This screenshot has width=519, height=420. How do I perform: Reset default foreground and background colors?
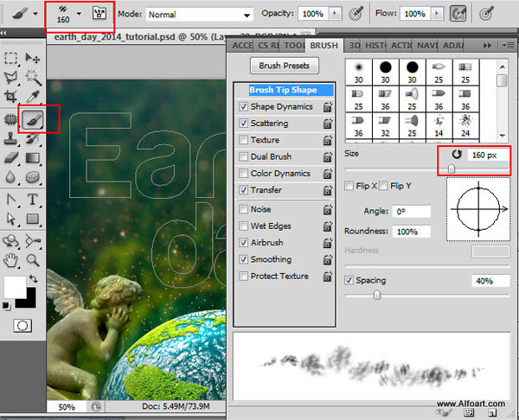pos(6,306)
